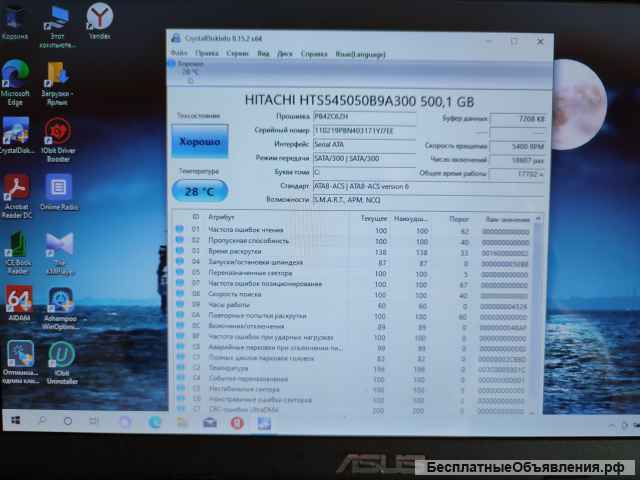Click the Текущее column header

(374, 219)
